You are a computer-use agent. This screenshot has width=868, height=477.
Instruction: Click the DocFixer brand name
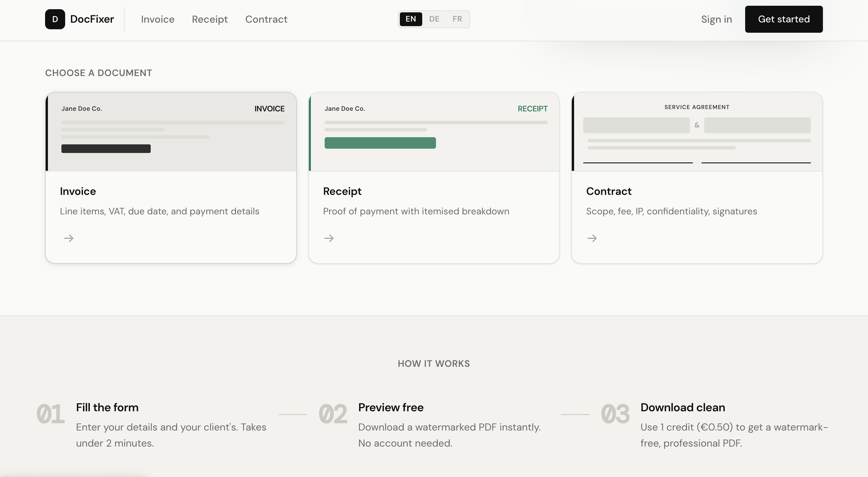(x=92, y=19)
